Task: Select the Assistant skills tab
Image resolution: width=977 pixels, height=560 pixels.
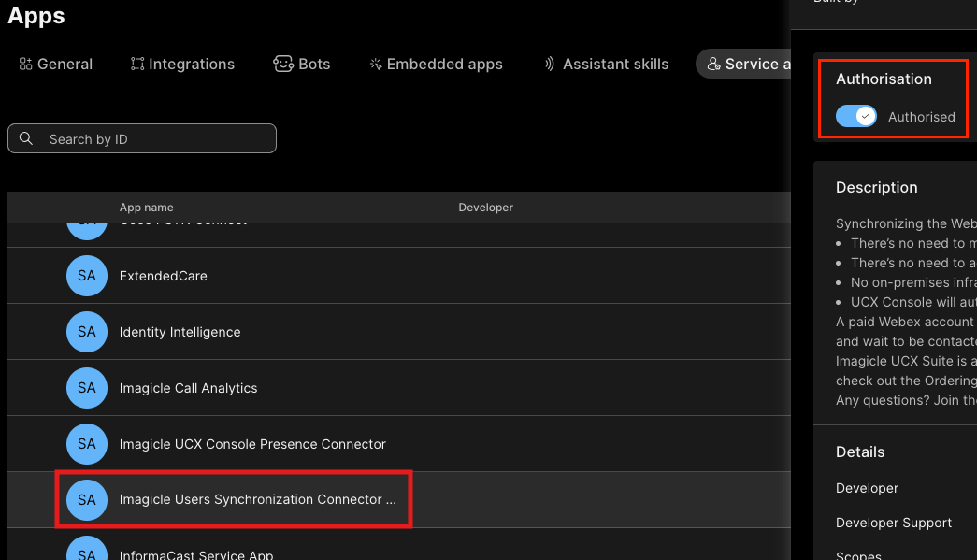Action: [x=606, y=64]
